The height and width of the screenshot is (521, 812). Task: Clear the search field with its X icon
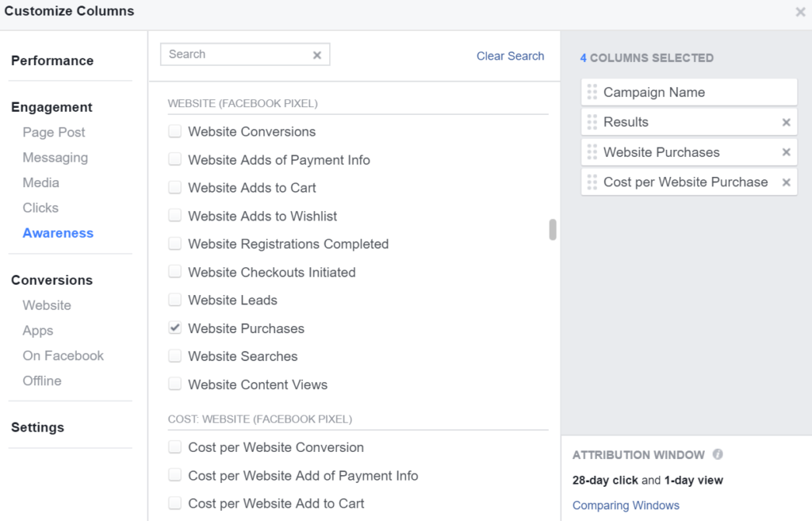point(317,55)
